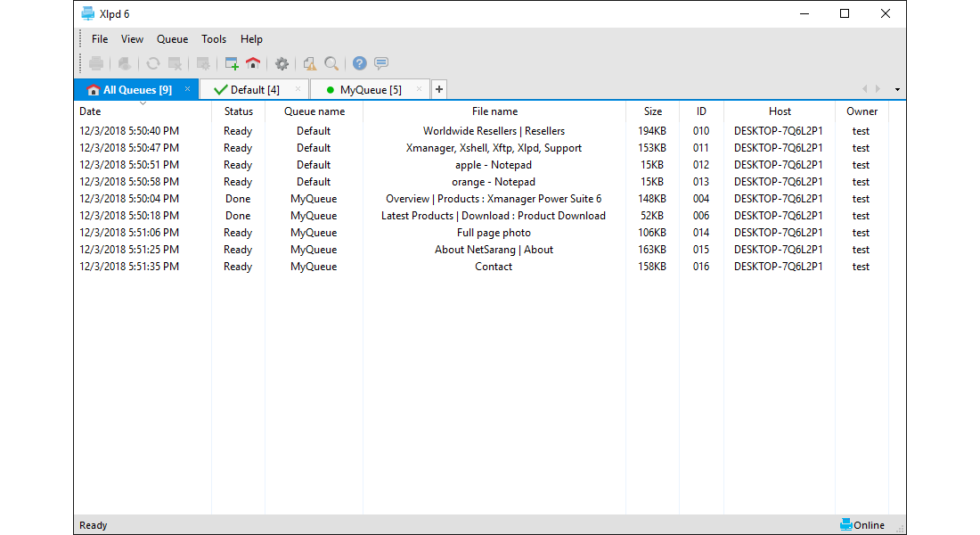
Task: Click the magnifying glass search icon
Action: pyautogui.click(x=331, y=63)
